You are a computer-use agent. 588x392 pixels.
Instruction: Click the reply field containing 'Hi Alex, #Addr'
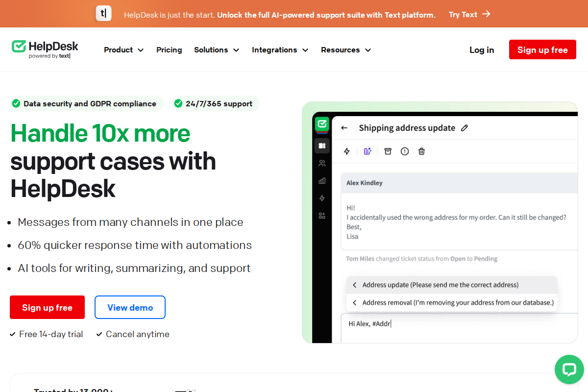pos(458,328)
